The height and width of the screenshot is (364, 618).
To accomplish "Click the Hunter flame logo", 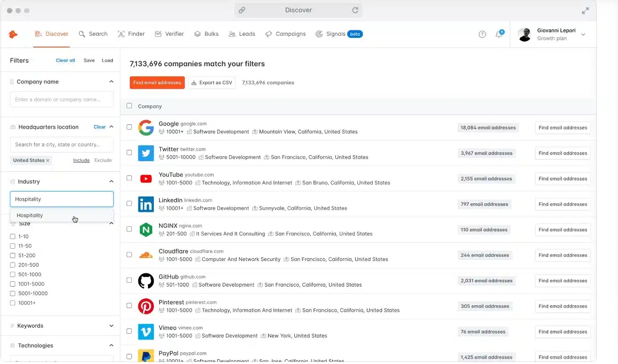I will 13,34.
